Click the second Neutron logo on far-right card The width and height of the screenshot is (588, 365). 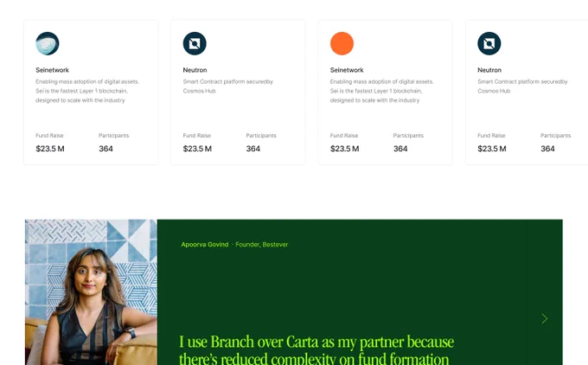click(x=489, y=43)
